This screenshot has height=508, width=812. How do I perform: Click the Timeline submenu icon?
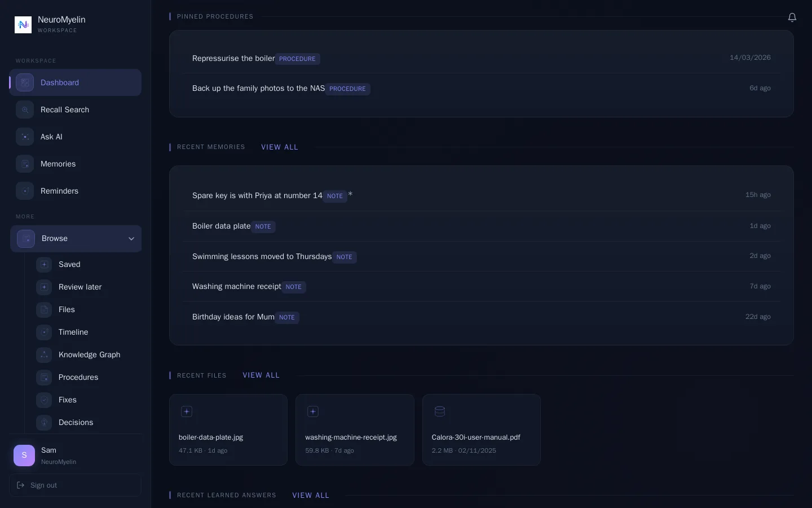click(44, 332)
